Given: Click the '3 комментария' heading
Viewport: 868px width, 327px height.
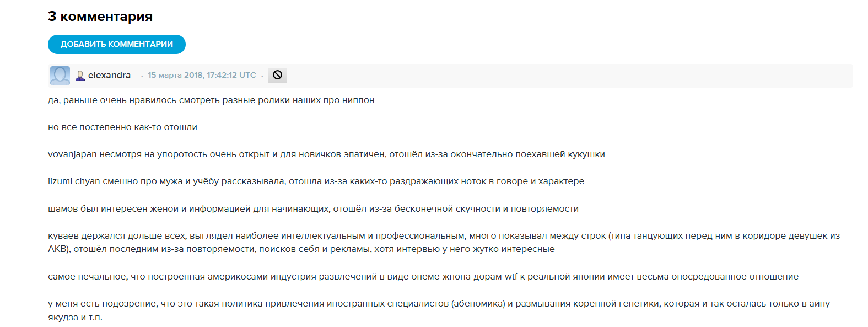Looking at the screenshot, I should click(100, 17).
